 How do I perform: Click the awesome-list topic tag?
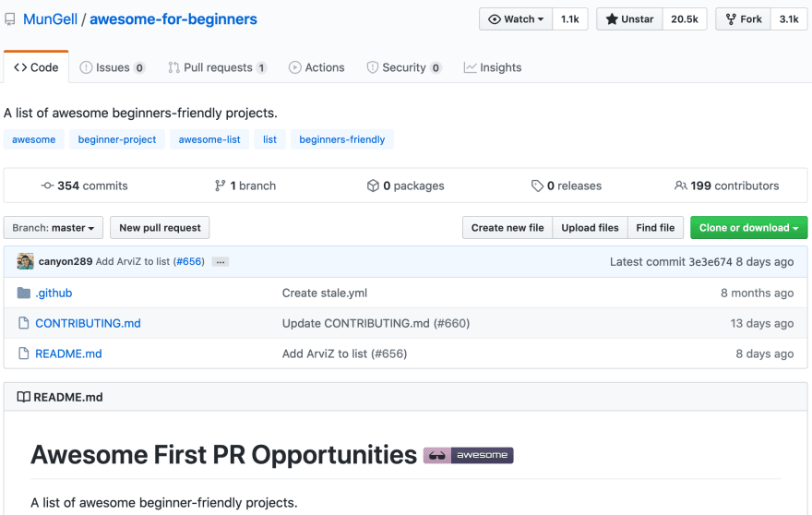(209, 139)
